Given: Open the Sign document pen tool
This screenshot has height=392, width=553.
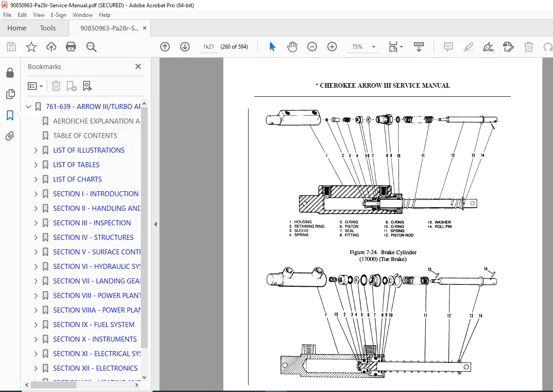Looking at the screenshot, I should click(488, 47).
